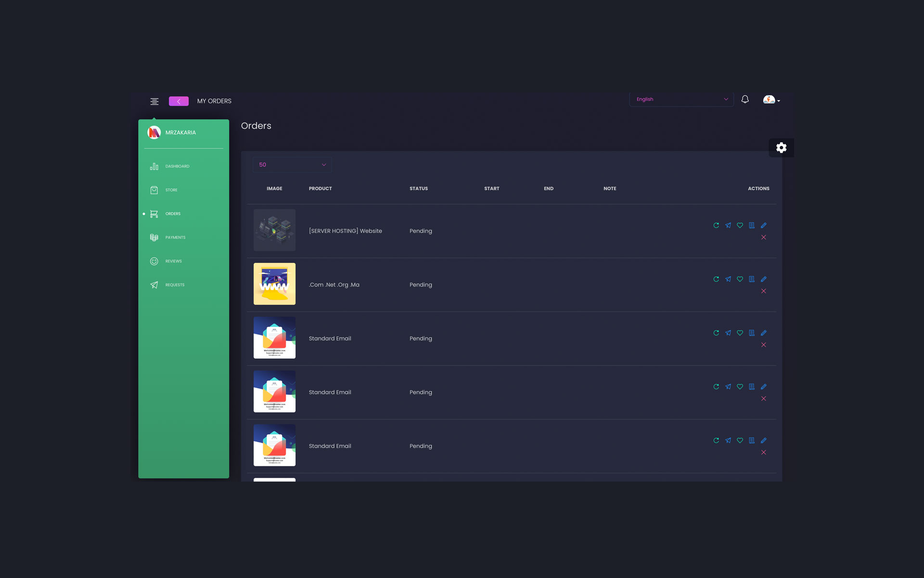Image resolution: width=924 pixels, height=578 pixels.
Task: Open the results-per-page dropdown showing 50
Action: pyautogui.click(x=292, y=164)
